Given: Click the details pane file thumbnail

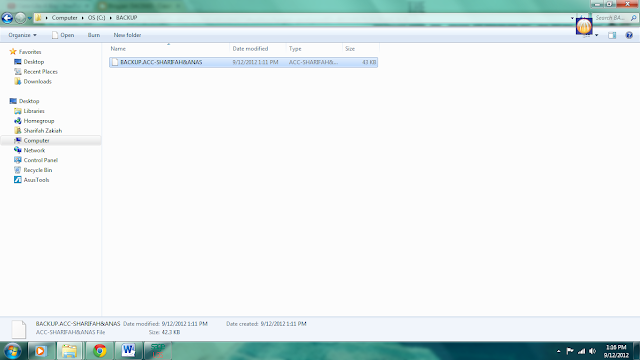Looking at the screenshot, I should (18, 329).
